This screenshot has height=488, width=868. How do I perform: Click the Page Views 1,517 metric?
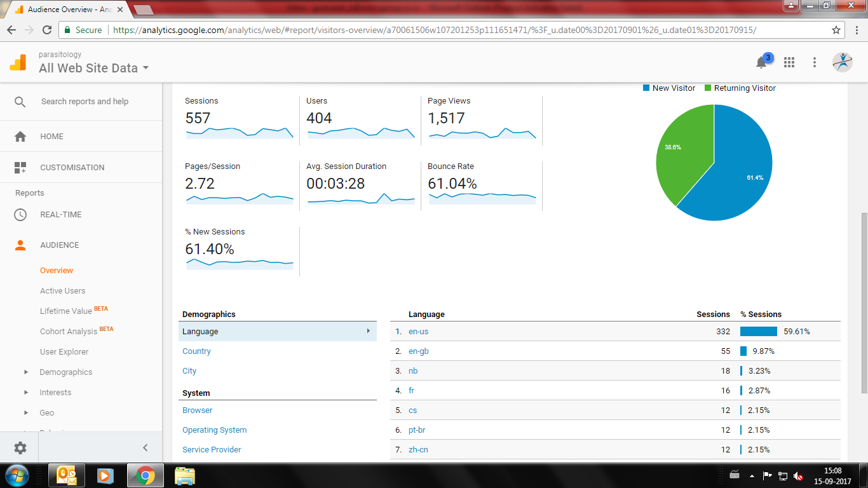pos(481,118)
